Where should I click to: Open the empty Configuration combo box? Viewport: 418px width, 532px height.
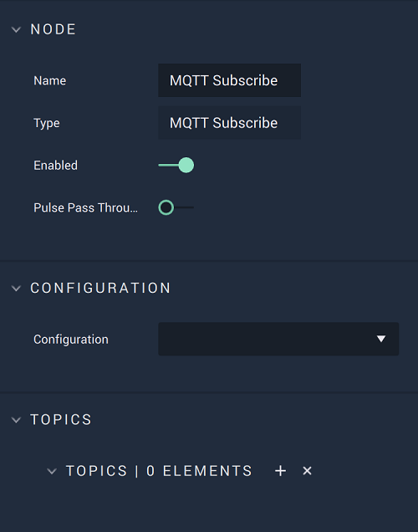coord(278,339)
